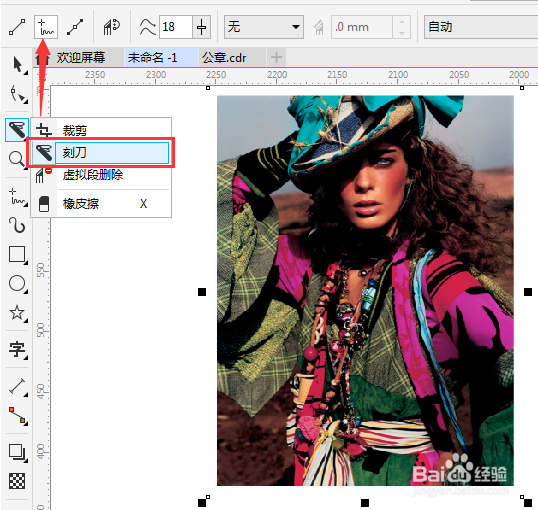Click the left middle selection handle
The width and height of the screenshot is (538, 510).
point(202,292)
